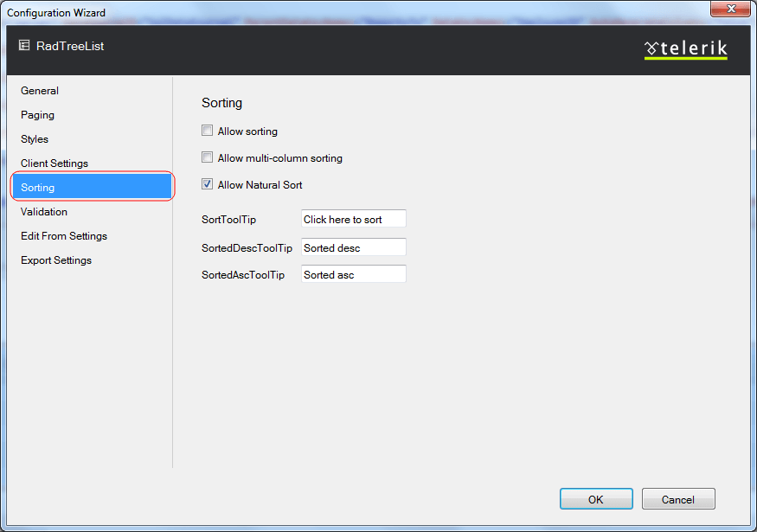The image size is (757, 532).
Task: Click the SortToolTip text field
Action: [353, 219]
